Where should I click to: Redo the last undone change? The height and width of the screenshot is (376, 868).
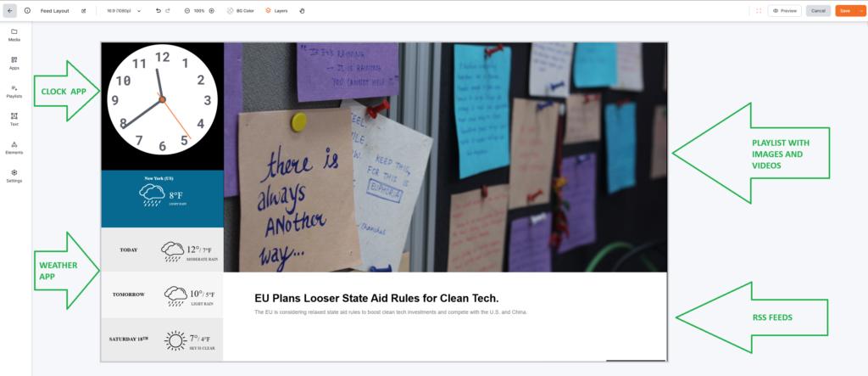(168, 10)
